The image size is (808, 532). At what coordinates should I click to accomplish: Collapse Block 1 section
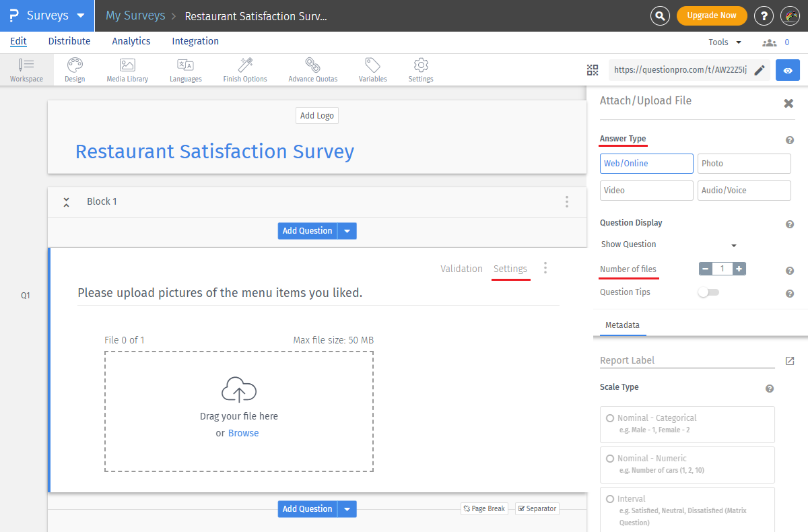point(66,201)
